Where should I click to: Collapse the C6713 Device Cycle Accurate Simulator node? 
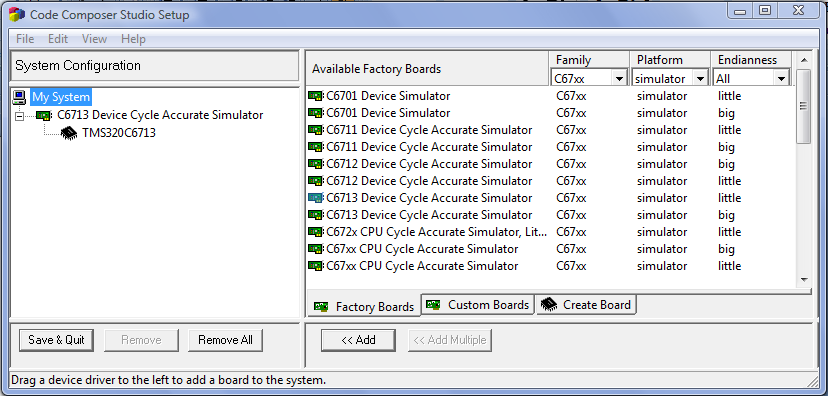20,116
